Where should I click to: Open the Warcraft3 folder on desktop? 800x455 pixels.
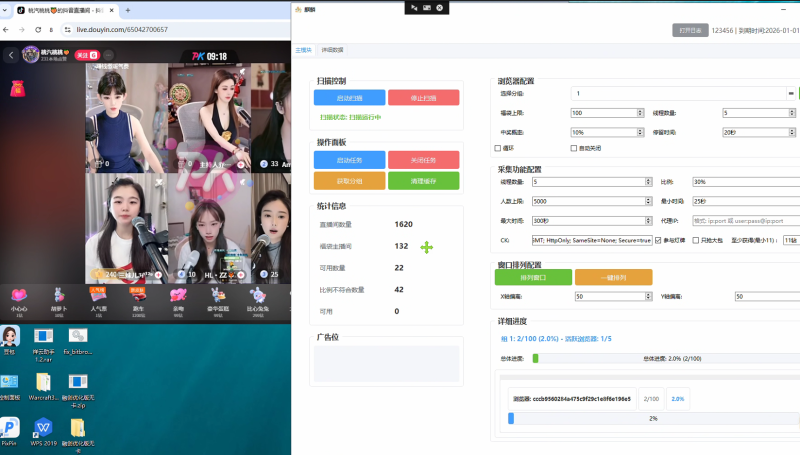coord(43,383)
